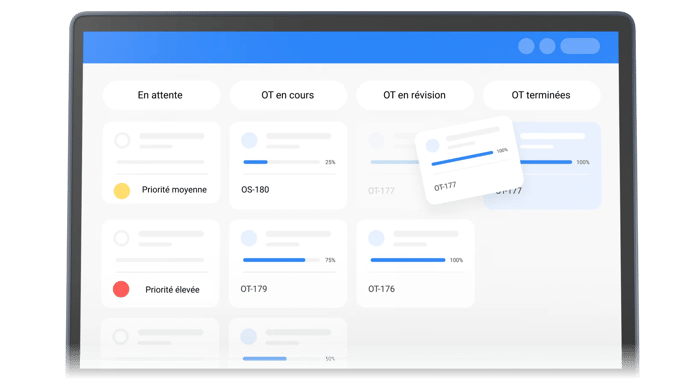
Task: Click the pill-shaped button in blue header
Action: point(580,46)
